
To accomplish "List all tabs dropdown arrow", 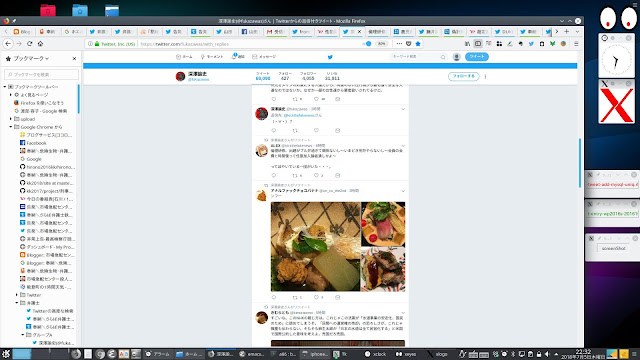I will click(x=577, y=31).
